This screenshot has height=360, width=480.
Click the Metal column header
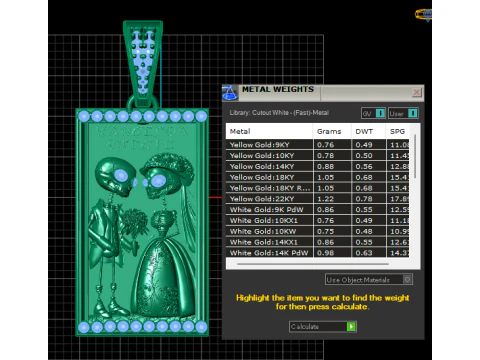269,131
